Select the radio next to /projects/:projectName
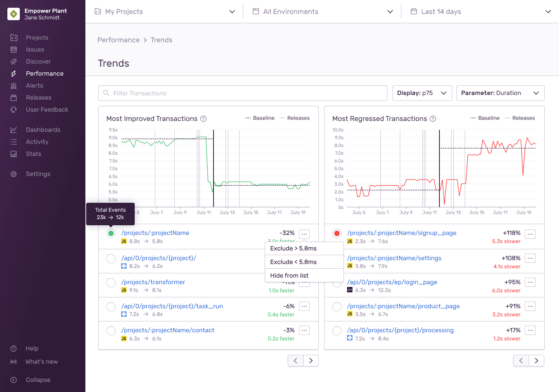This screenshot has width=559, height=392. (x=111, y=233)
